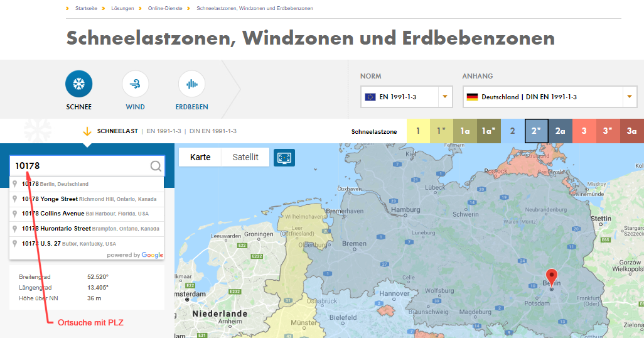This screenshot has height=338, width=644.
Task: Click the Längengrad value 13.405°
Action: coord(98,288)
